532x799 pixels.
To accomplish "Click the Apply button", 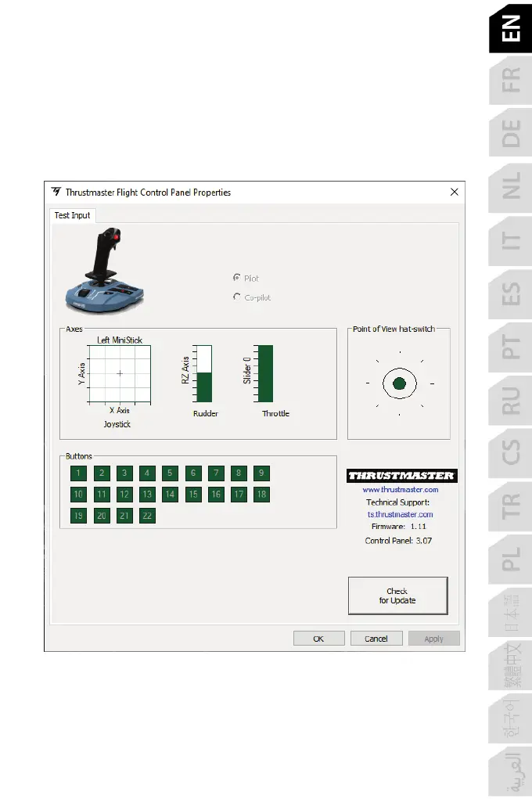I will tap(434, 639).
